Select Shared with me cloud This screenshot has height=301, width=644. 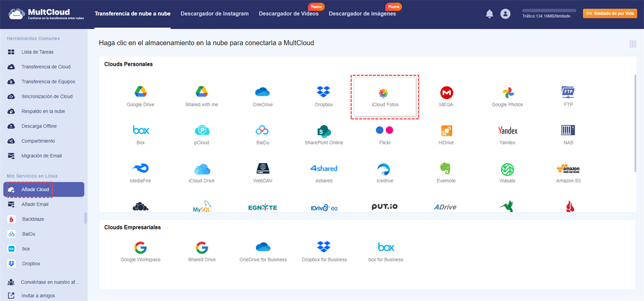201,97
